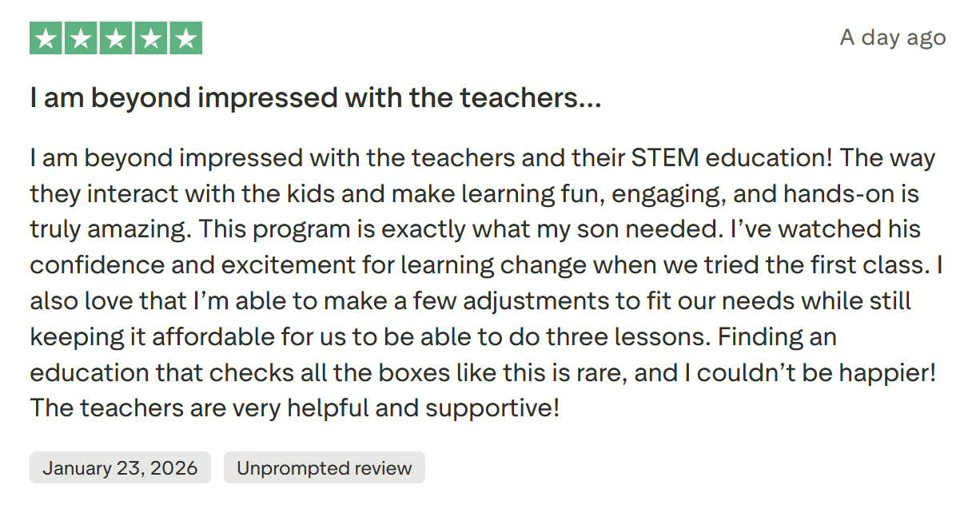This screenshot has width=980, height=509.
Task: Click the second green rating star
Action: click(82, 38)
